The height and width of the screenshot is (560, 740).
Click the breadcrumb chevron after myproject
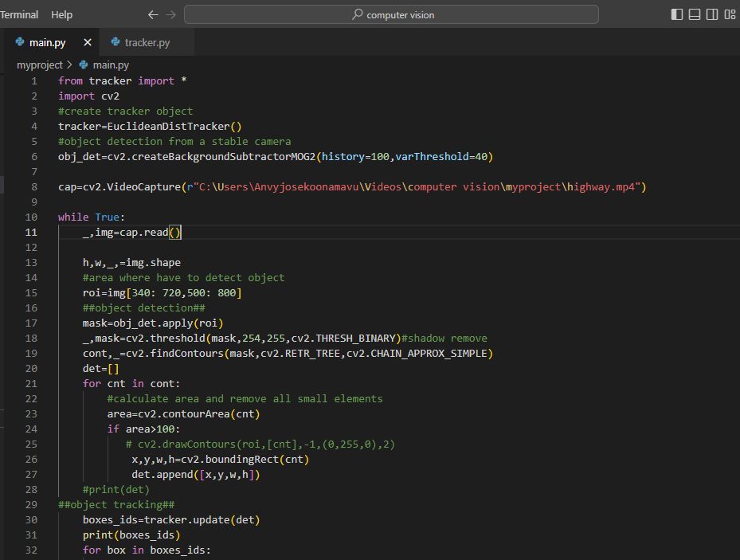coord(70,65)
